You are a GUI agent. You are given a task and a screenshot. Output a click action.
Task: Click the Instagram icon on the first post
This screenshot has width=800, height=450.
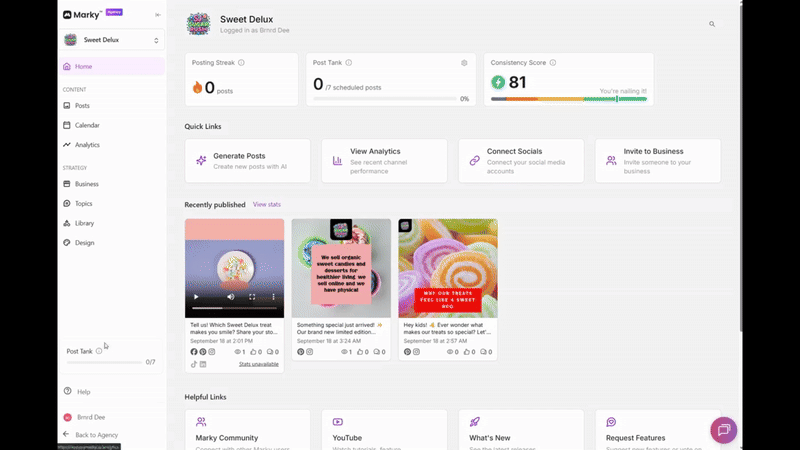click(212, 352)
